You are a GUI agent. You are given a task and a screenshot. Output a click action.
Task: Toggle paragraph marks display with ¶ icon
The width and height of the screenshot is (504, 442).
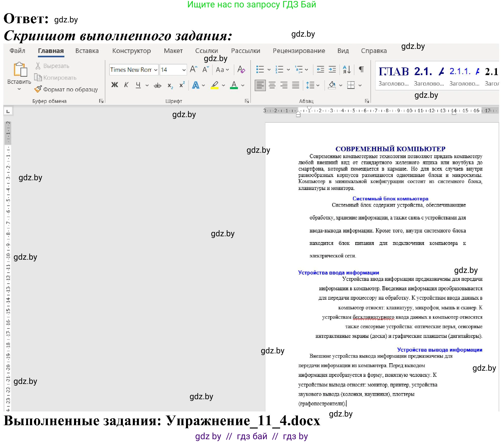pos(361,70)
